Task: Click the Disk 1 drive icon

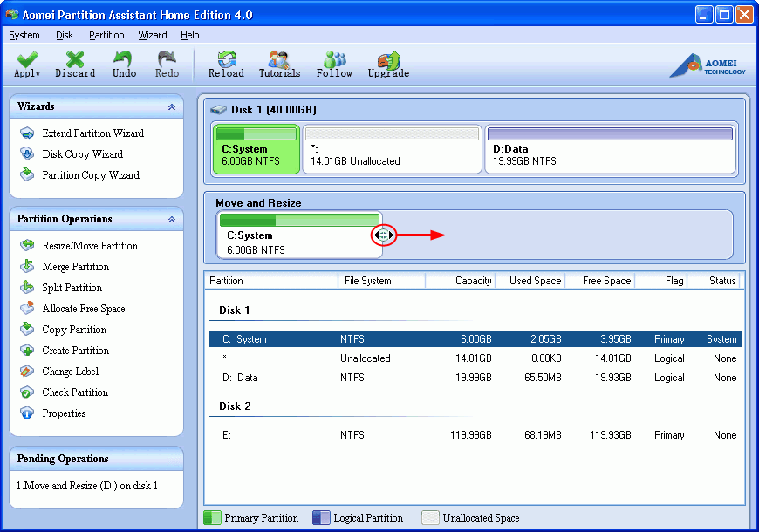Action: (219, 110)
